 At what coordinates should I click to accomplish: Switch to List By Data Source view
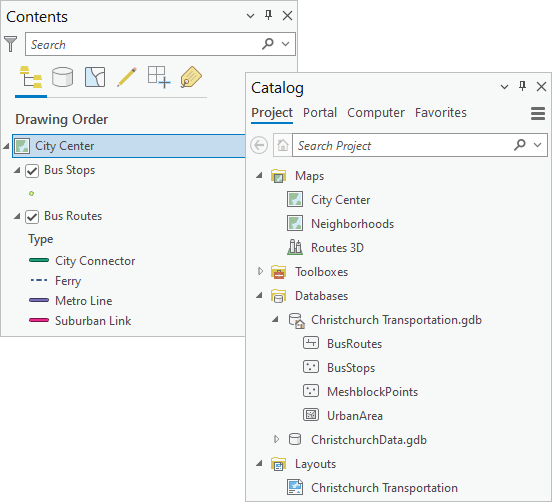pyautogui.click(x=63, y=77)
